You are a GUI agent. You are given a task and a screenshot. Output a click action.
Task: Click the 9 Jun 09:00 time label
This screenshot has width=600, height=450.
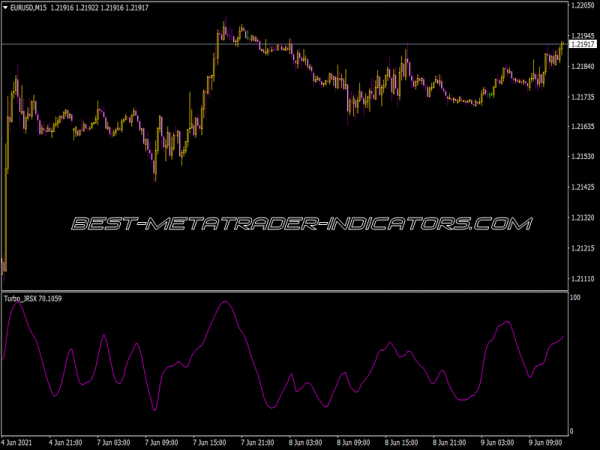546,441
